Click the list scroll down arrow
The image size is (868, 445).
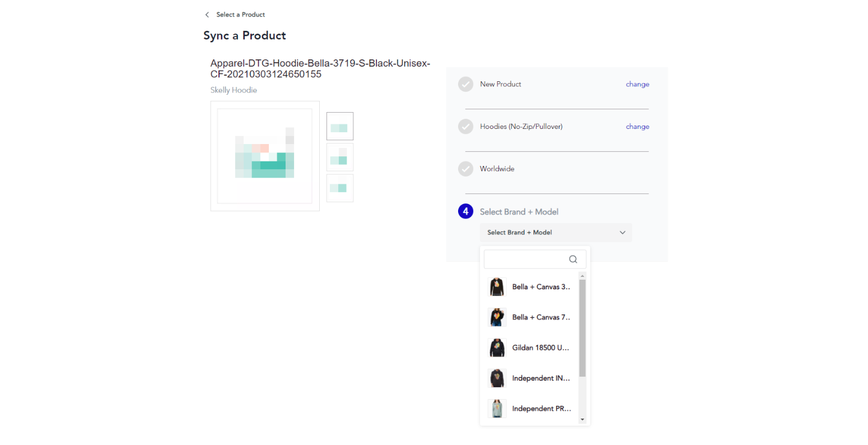(582, 420)
